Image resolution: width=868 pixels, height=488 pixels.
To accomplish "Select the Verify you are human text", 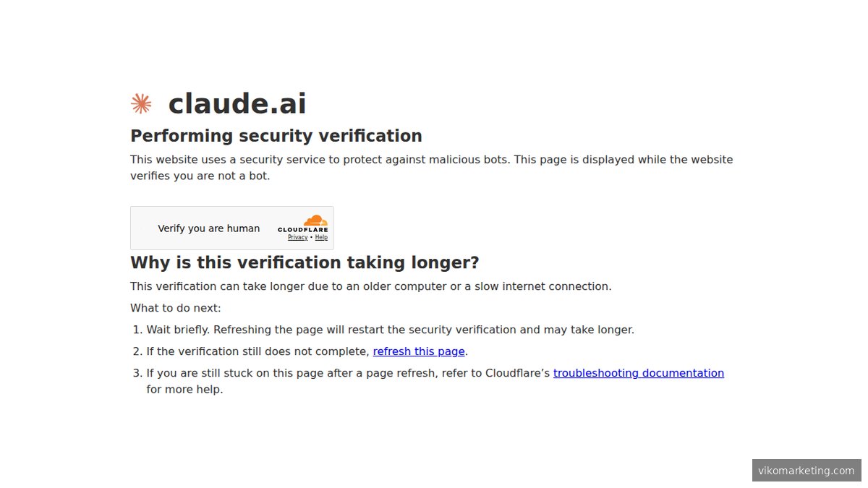I will pos(209,228).
